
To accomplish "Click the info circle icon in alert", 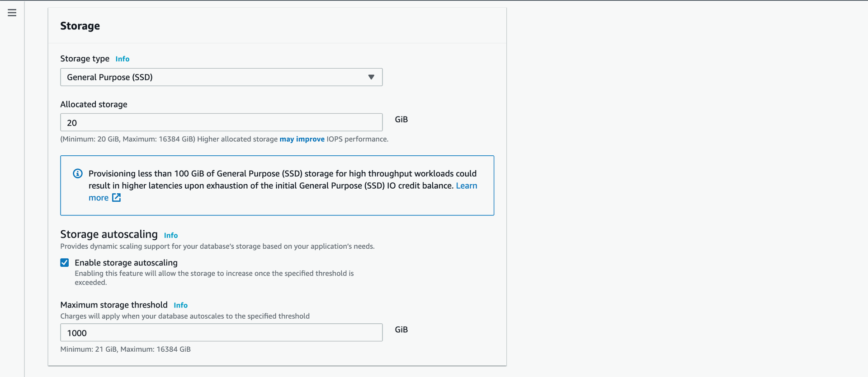I will [78, 173].
